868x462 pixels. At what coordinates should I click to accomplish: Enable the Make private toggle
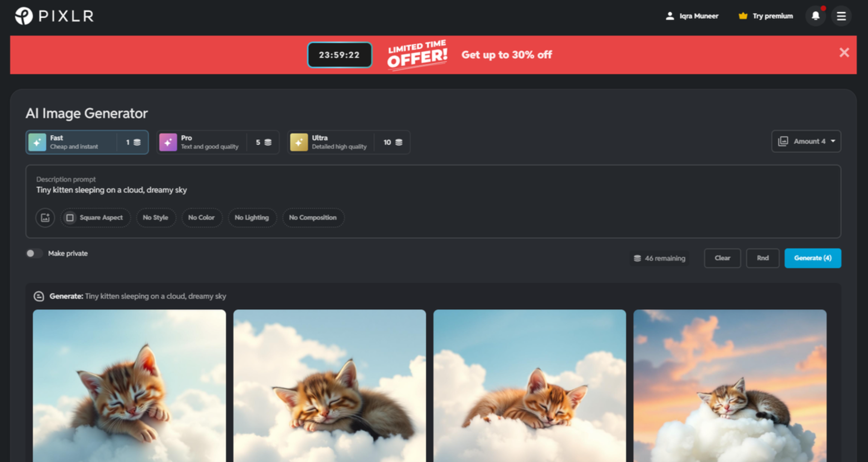[x=35, y=253]
